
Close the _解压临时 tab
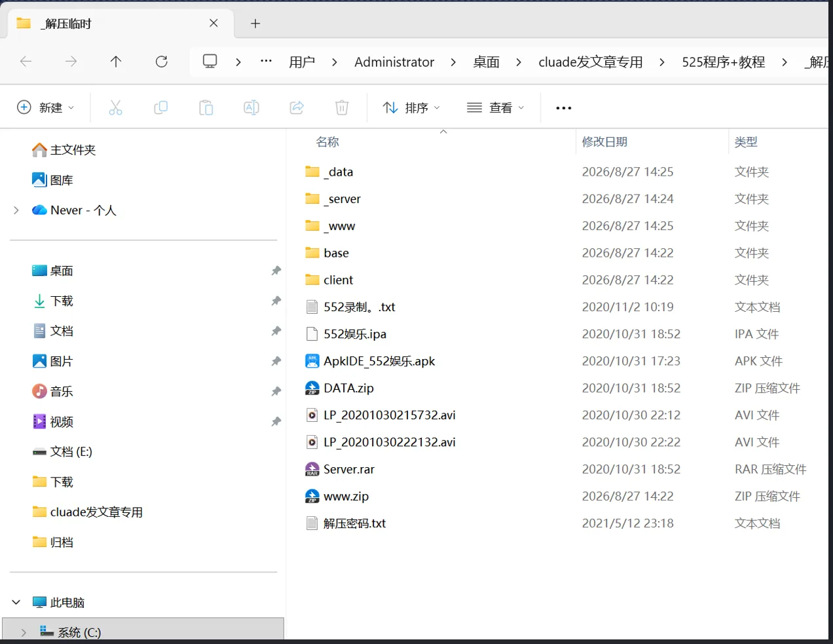point(213,23)
